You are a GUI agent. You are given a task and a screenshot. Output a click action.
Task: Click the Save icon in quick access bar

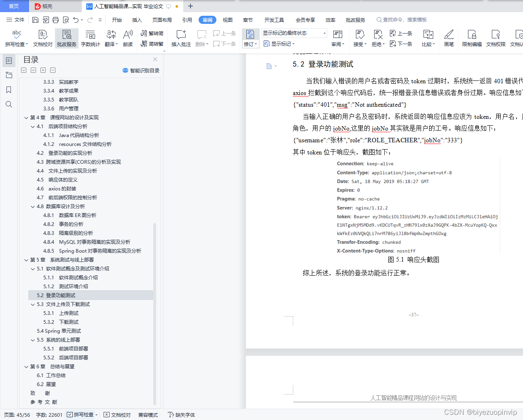tap(35, 20)
